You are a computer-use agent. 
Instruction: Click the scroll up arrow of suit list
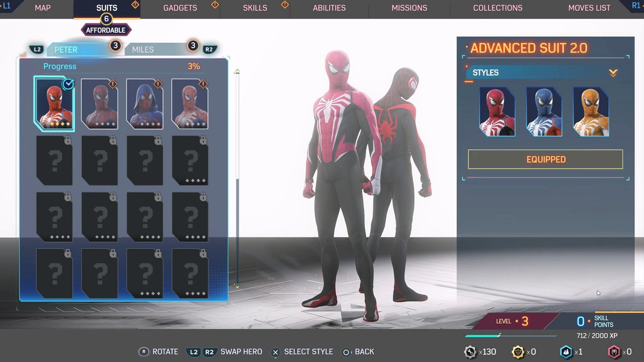tap(237, 71)
